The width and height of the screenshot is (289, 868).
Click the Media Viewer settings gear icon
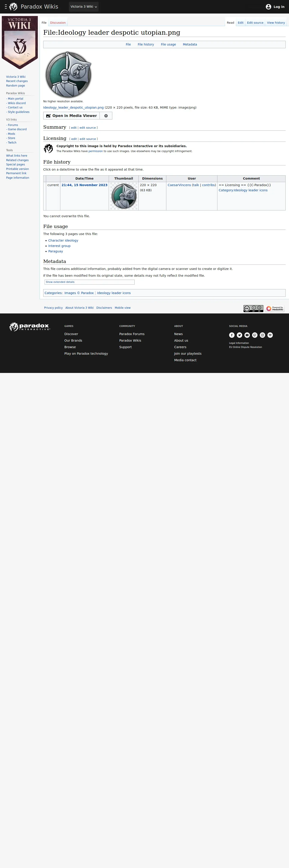[x=106, y=116]
